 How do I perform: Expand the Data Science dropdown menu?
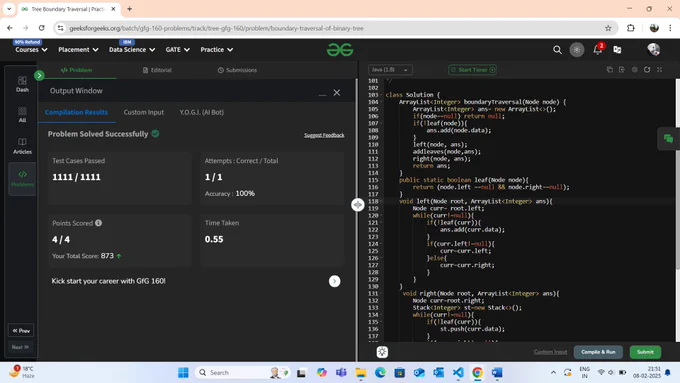(132, 50)
